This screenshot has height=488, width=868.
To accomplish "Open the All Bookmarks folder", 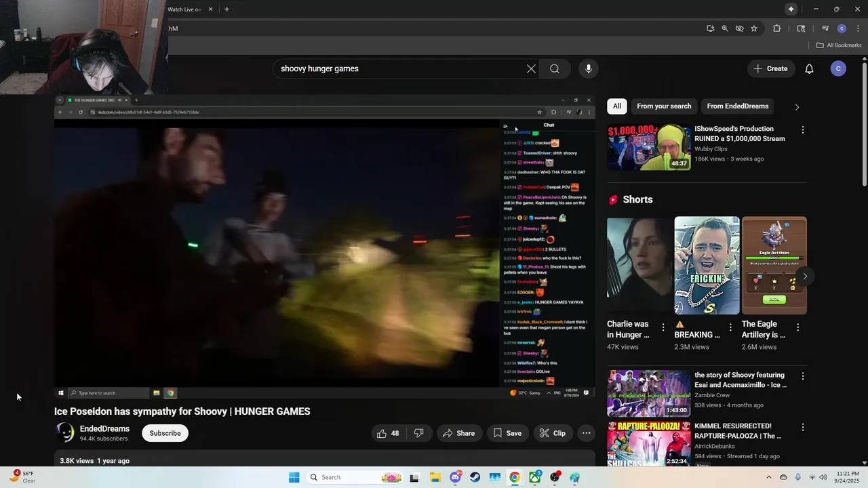I will click(839, 45).
